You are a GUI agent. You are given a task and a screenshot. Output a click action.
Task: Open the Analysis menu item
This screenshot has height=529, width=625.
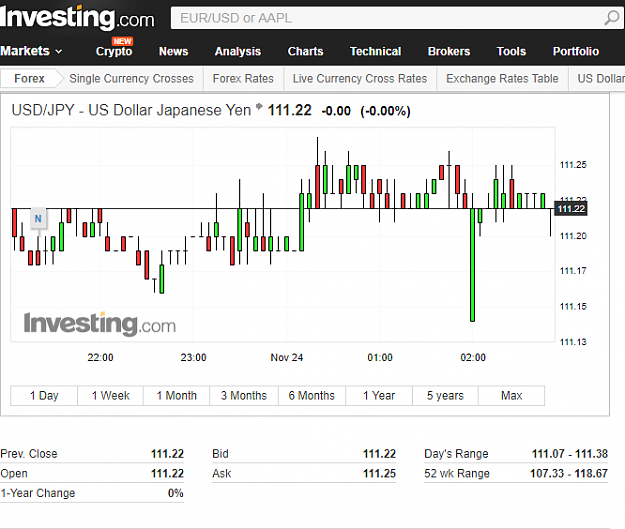point(238,51)
